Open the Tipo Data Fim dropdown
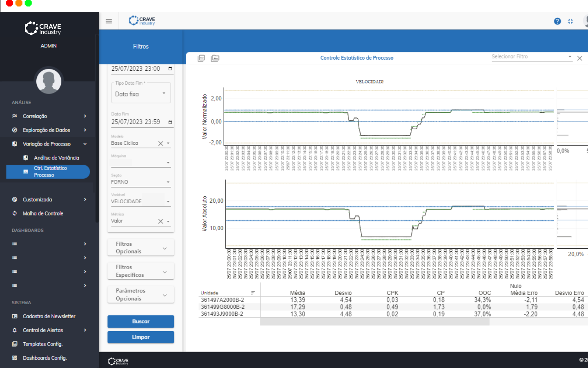The height and width of the screenshot is (368, 588). (x=164, y=94)
